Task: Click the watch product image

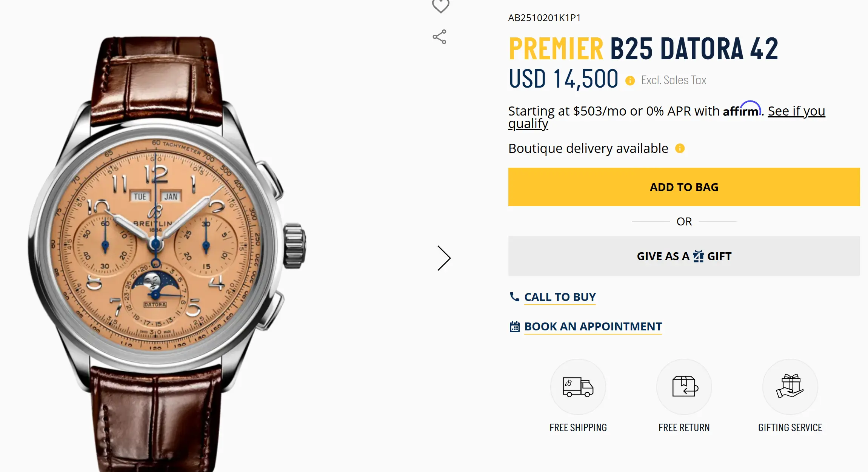Action: pos(166,242)
